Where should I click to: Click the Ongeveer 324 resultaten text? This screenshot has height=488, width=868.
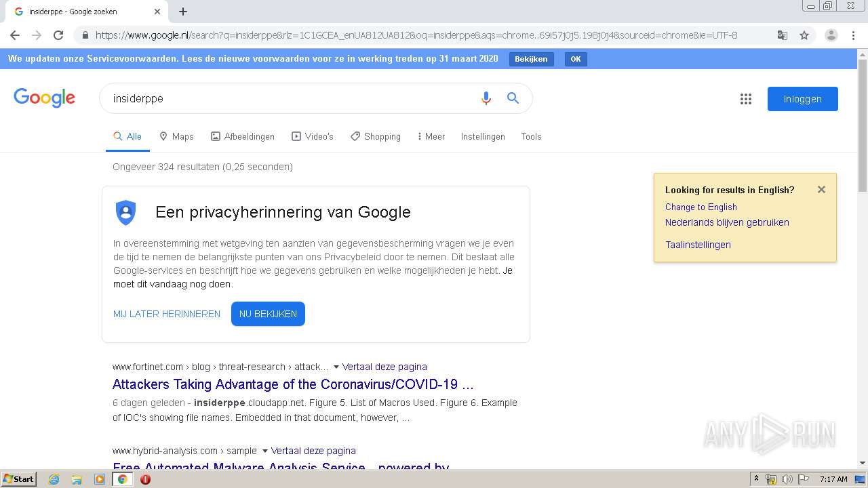point(203,167)
